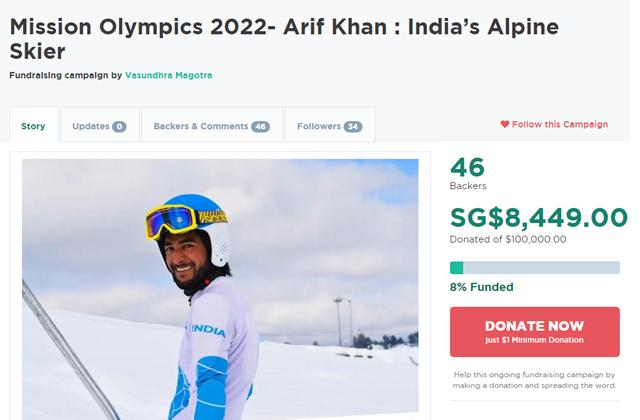This screenshot has width=640, height=420.
Task: Click the Follow this Campaign link text
Action: pos(559,125)
